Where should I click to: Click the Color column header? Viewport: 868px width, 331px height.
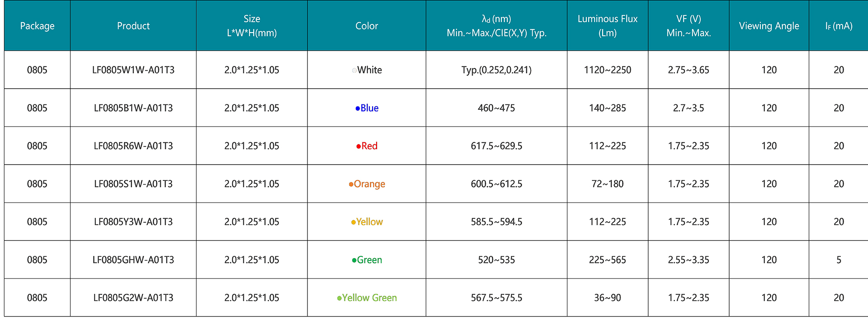[x=366, y=26]
